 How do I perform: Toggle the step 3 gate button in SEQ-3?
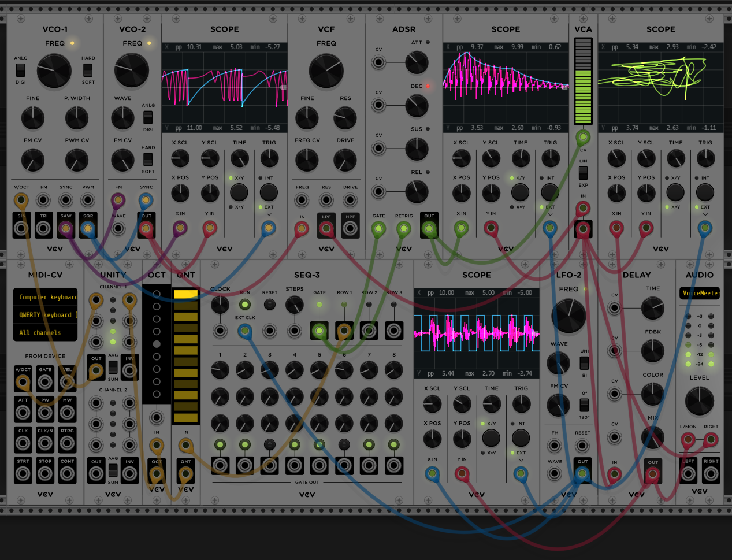270,445
